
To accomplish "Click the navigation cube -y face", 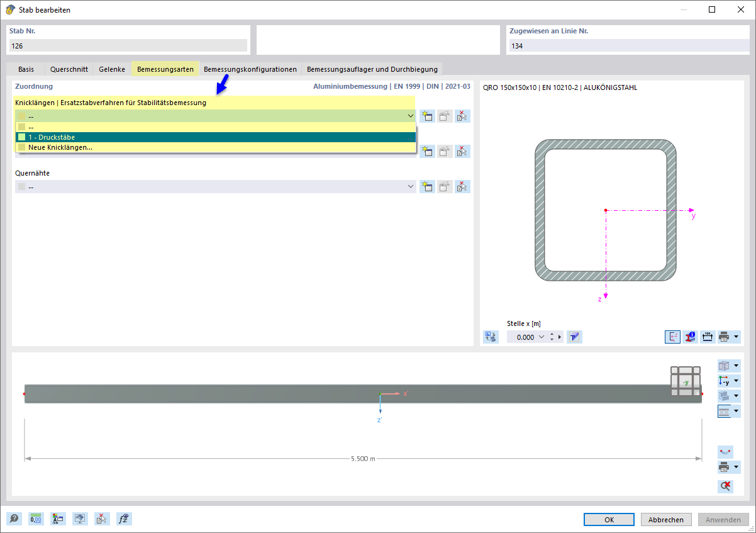I will click(686, 383).
